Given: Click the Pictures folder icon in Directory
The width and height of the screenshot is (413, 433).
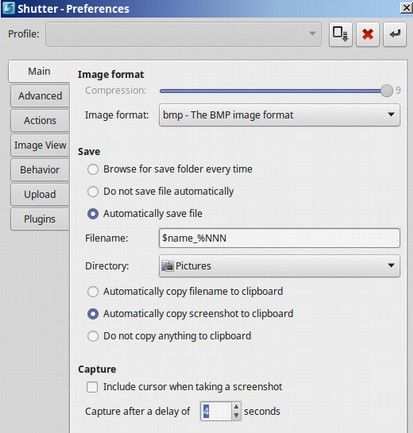Looking at the screenshot, I should tap(168, 266).
